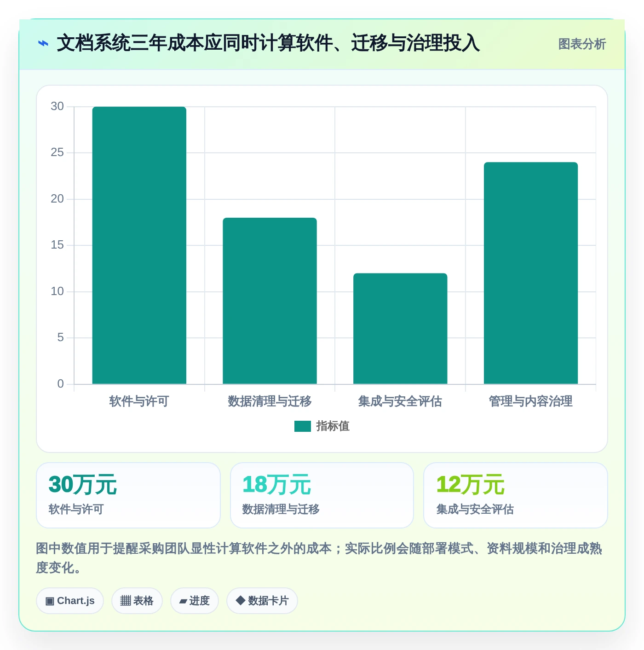This screenshot has height=650, width=644.
Task: Click the grid icon in 表格 chip
Action: pyautogui.click(x=126, y=601)
